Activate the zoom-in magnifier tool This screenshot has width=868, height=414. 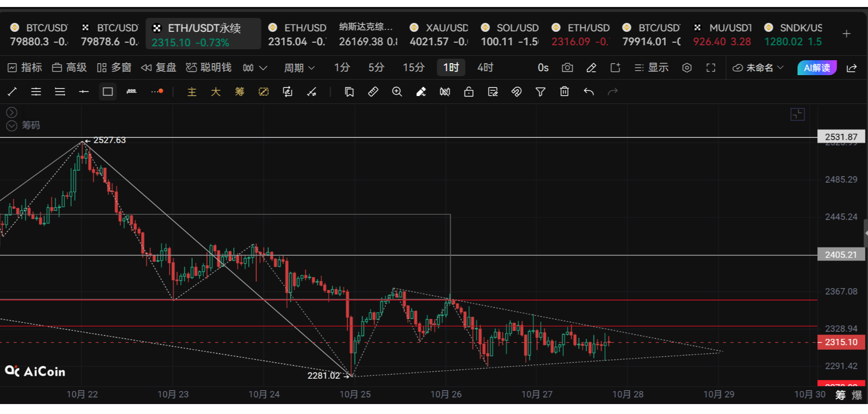(397, 92)
